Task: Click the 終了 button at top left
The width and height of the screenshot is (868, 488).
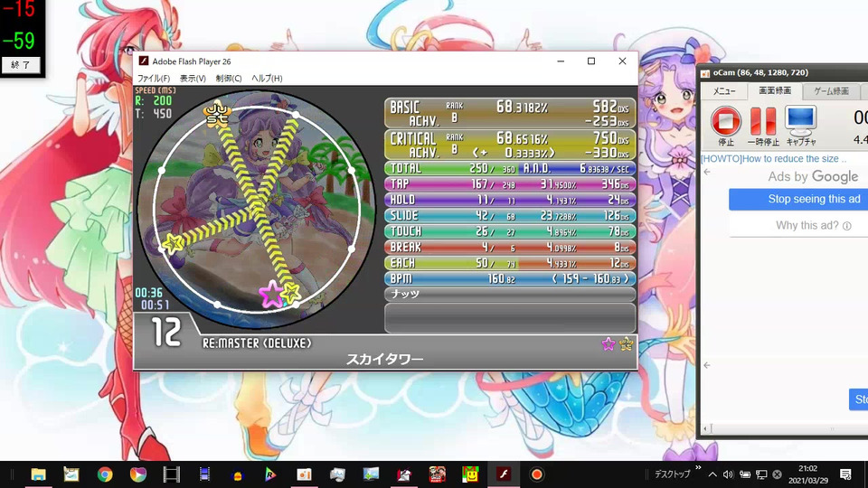Action: tap(21, 65)
